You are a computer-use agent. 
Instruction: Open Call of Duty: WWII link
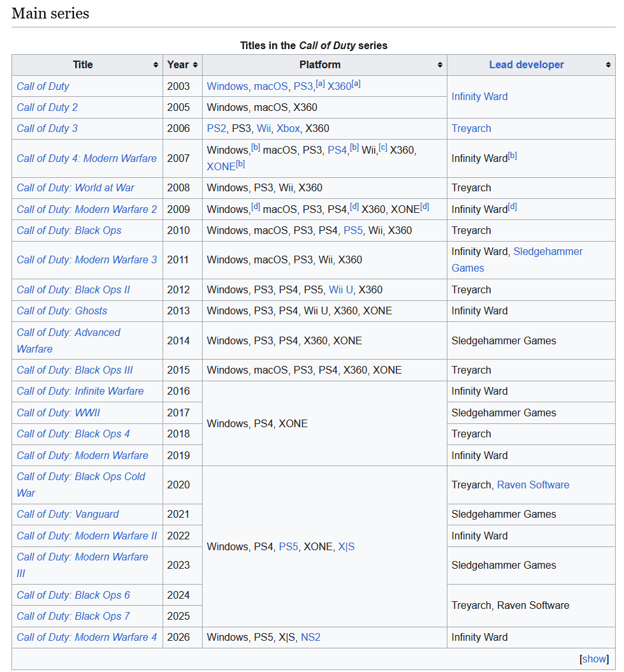point(58,413)
